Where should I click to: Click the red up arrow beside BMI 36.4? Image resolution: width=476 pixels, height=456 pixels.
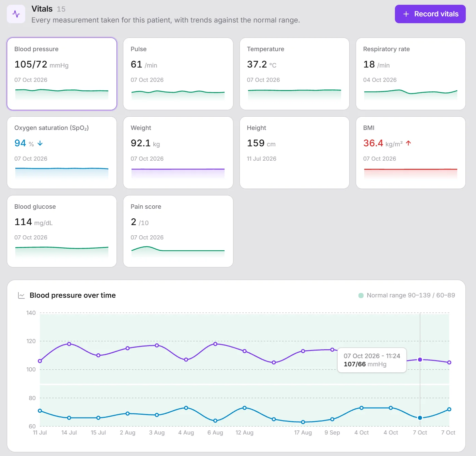[409, 143]
